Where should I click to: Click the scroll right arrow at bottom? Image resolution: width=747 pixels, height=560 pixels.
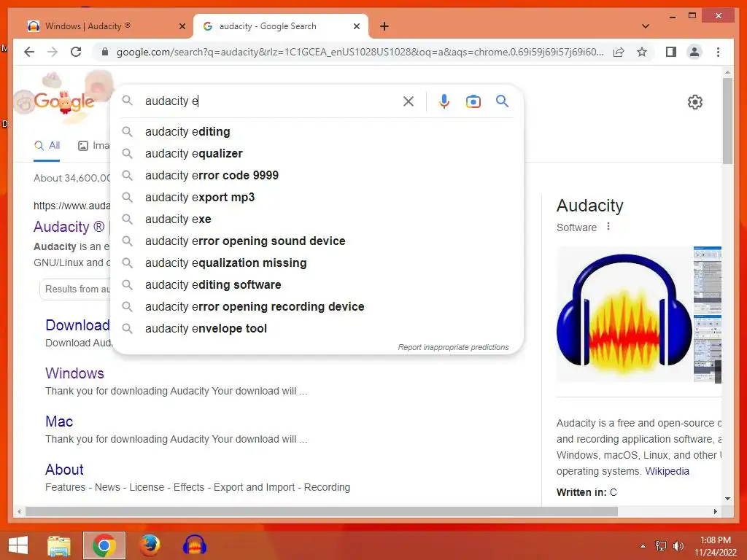[x=715, y=511]
